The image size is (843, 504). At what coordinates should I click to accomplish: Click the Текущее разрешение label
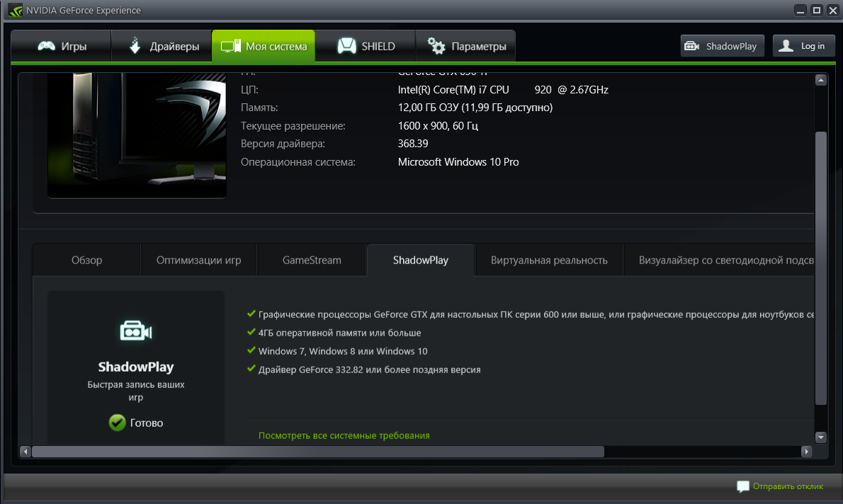[x=293, y=126]
